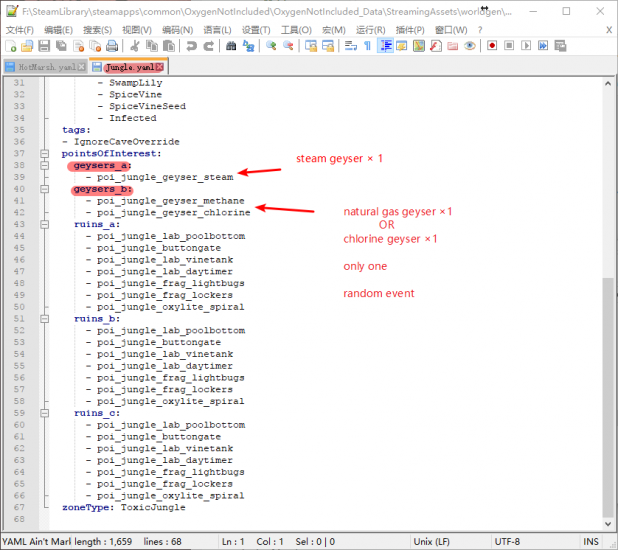Collapse the pointsOfInterest fold on line 37
This screenshot has width=618, height=550.
click(44, 154)
